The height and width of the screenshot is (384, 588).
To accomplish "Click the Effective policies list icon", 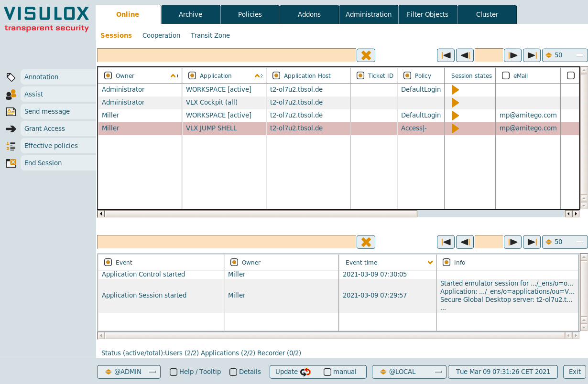I will [11, 146].
